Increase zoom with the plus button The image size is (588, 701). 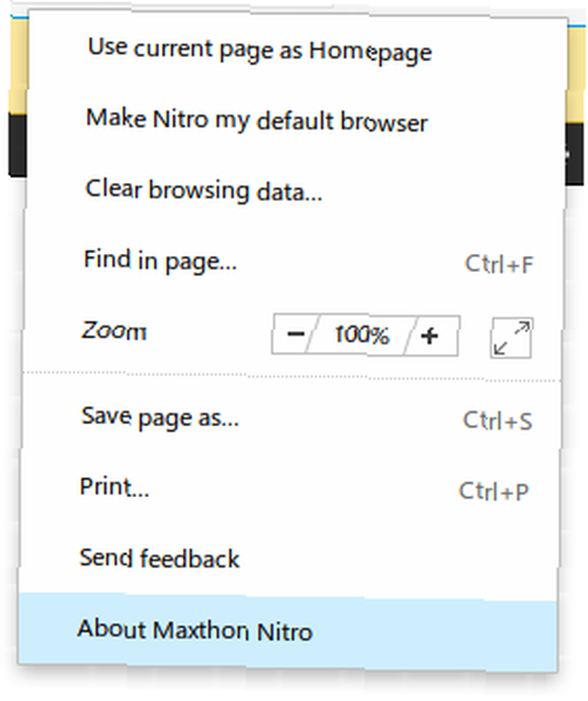click(431, 336)
